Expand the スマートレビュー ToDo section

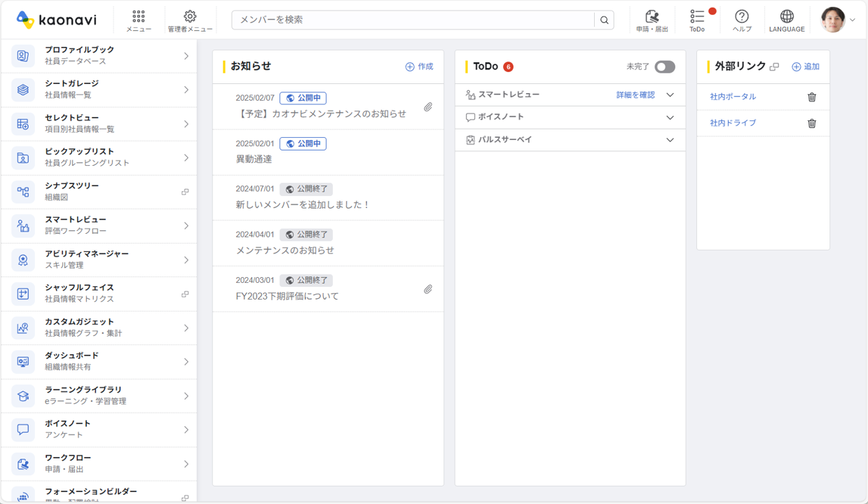pos(670,95)
